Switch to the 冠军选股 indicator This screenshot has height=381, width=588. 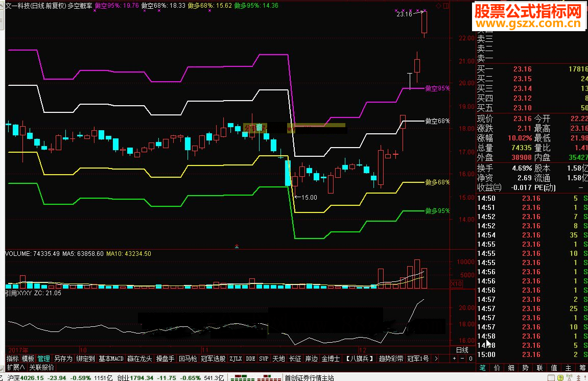213,359
